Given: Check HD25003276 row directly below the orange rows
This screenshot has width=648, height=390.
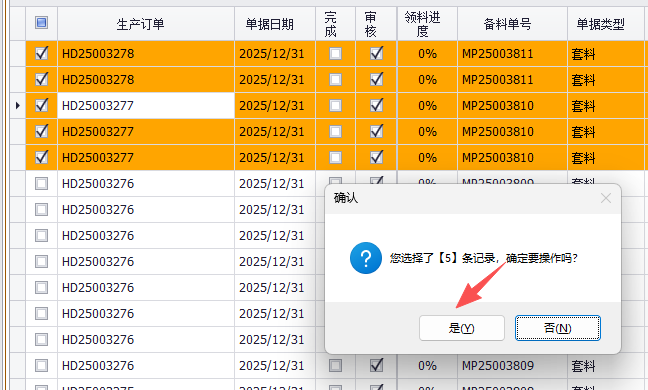Looking at the screenshot, I should click(x=41, y=183).
